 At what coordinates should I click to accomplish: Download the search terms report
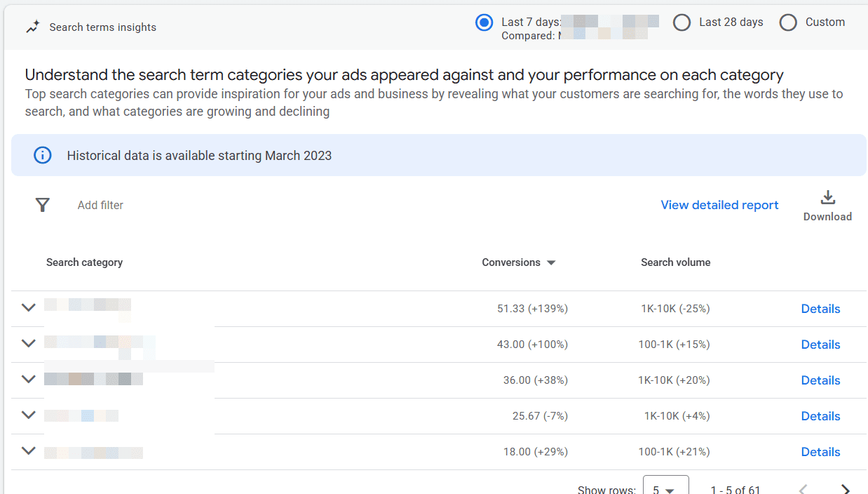(827, 206)
